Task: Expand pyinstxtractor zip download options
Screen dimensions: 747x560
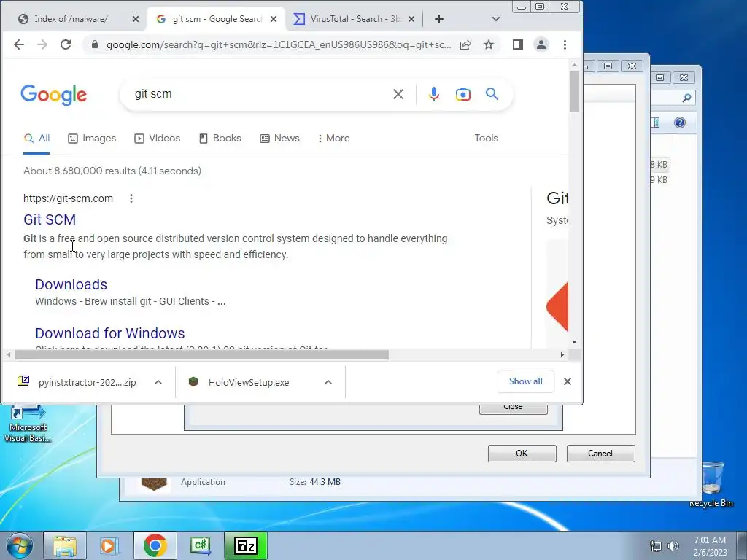Action: pos(158,382)
